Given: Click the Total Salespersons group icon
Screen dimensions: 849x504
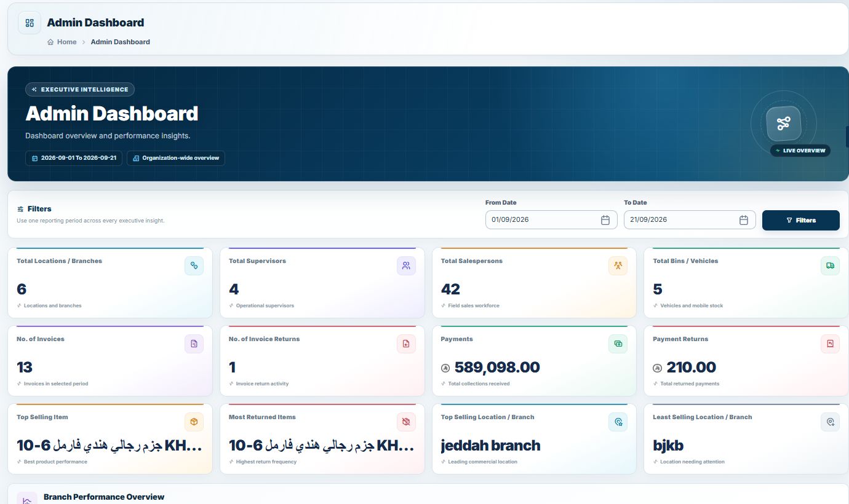Looking at the screenshot, I should 618,266.
